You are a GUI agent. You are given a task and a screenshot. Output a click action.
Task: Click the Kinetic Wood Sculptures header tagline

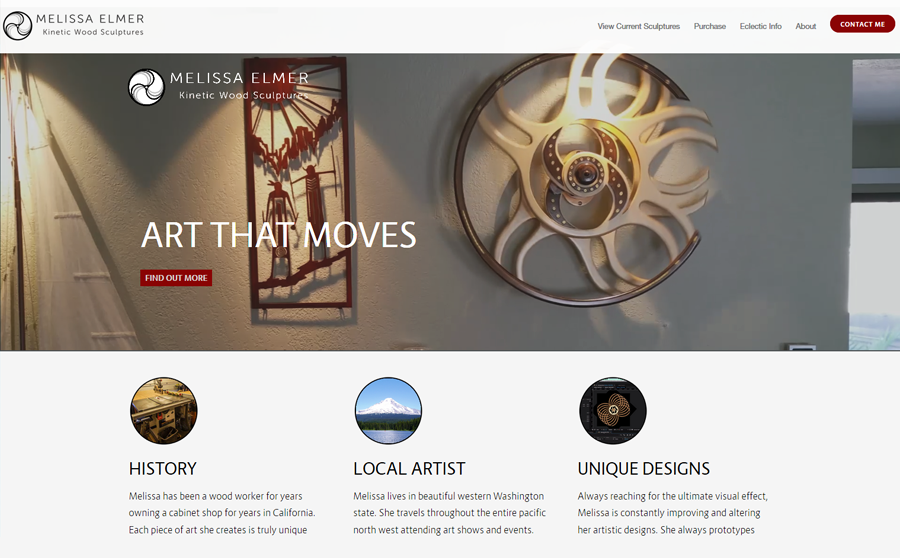(93, 32)
